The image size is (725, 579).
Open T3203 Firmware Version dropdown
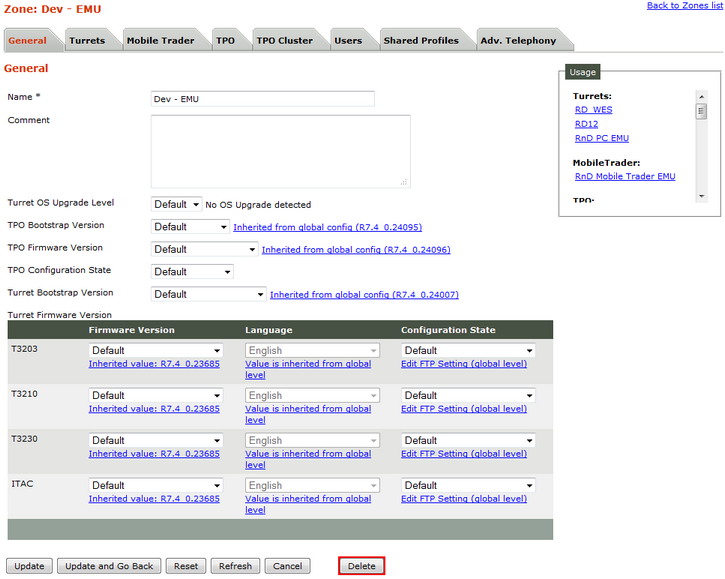(156, 351)
